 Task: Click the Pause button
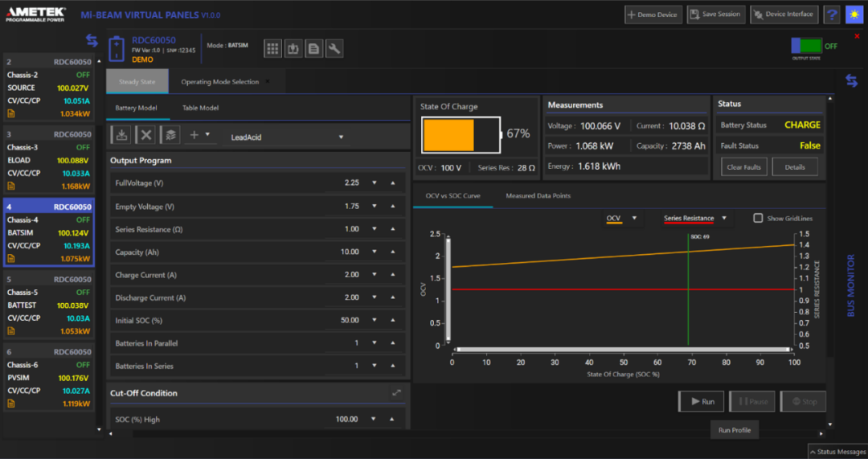(x=751, y=401)
